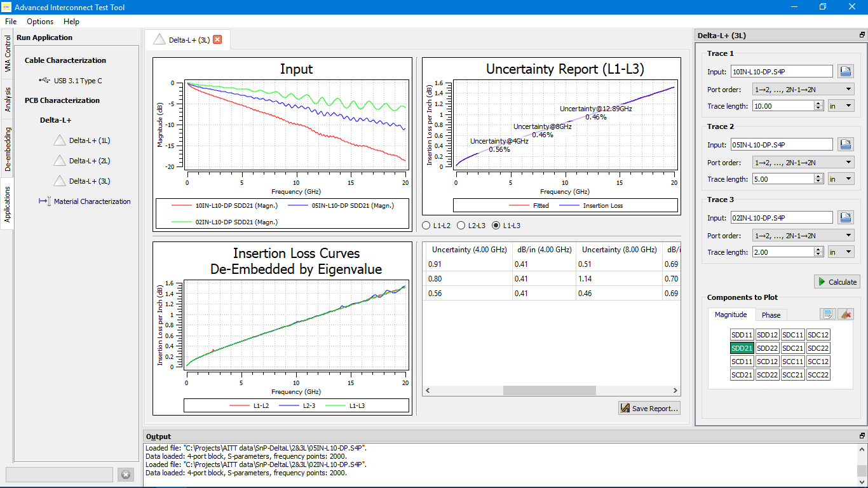Expand Trace 1 port order dropdown
Screen dimensions: 868x488
[803, 90]
